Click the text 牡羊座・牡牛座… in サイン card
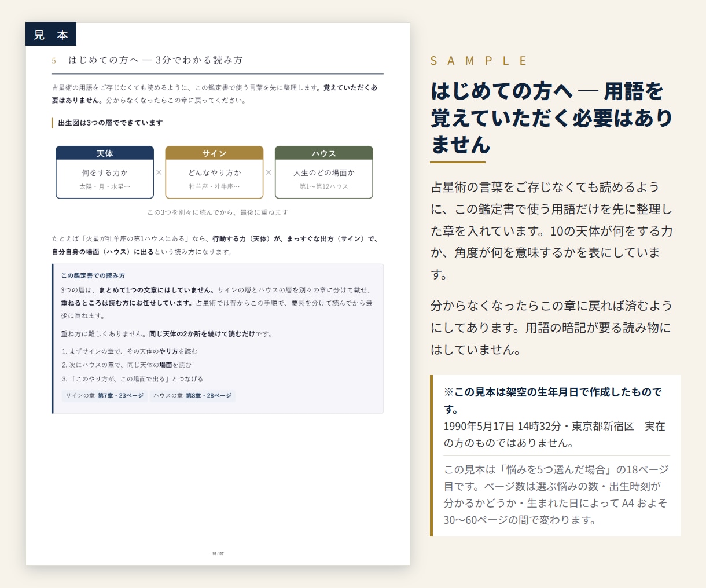Screen dimensions: 706x588 [214, 187]
